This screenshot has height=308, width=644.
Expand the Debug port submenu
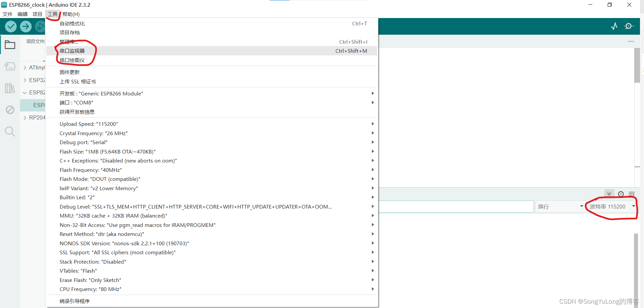(212, 142)
